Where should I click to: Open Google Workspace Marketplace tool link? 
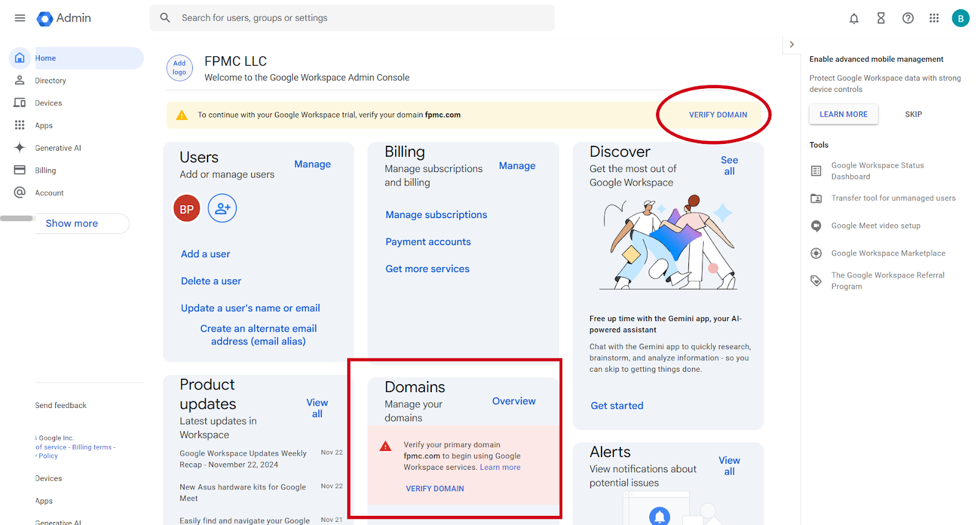pyautogui.click(x=888, y=254)
